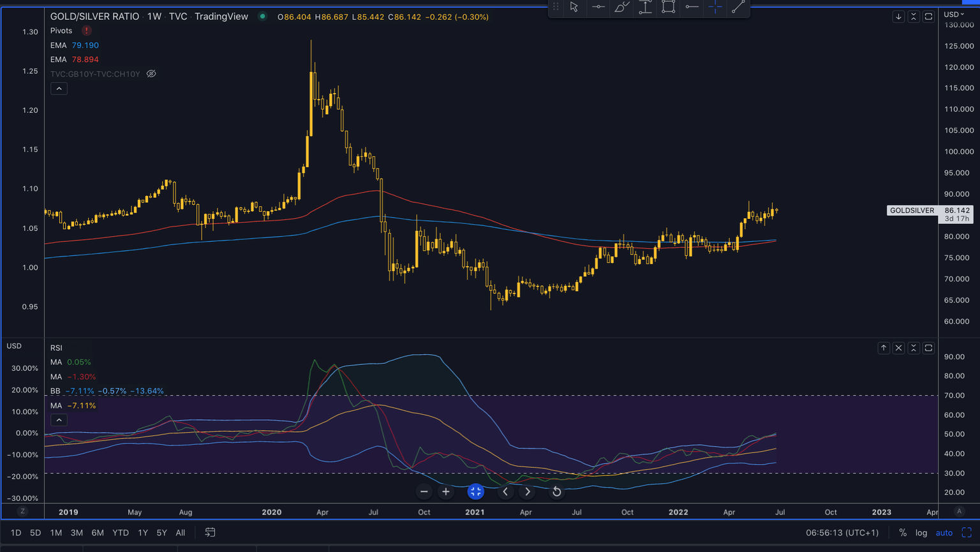The image size is (980, 552).
Task: Enable the crosshair cursor mode
Action: click(x=715, y=8)
